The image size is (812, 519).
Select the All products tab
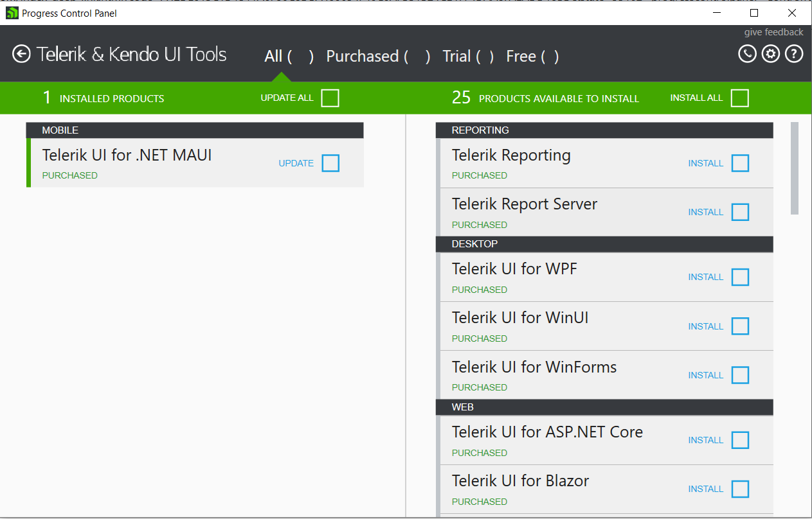tap(273, 56)
